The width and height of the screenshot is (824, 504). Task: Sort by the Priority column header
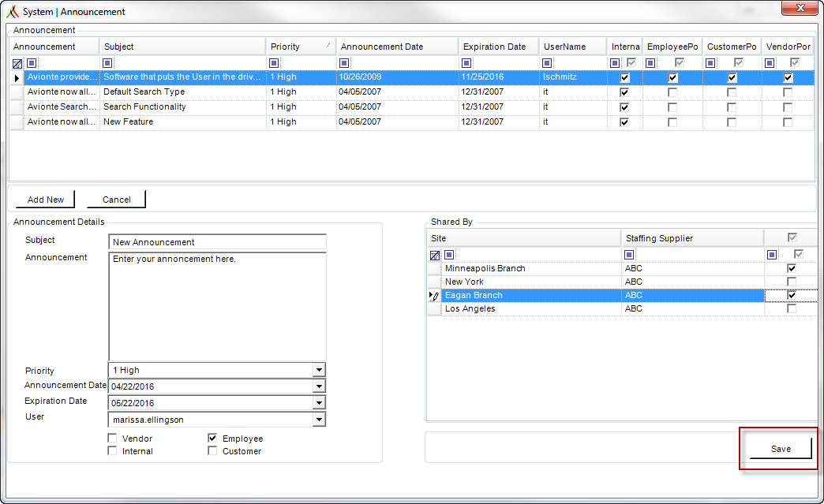click(x=301, y=47)
